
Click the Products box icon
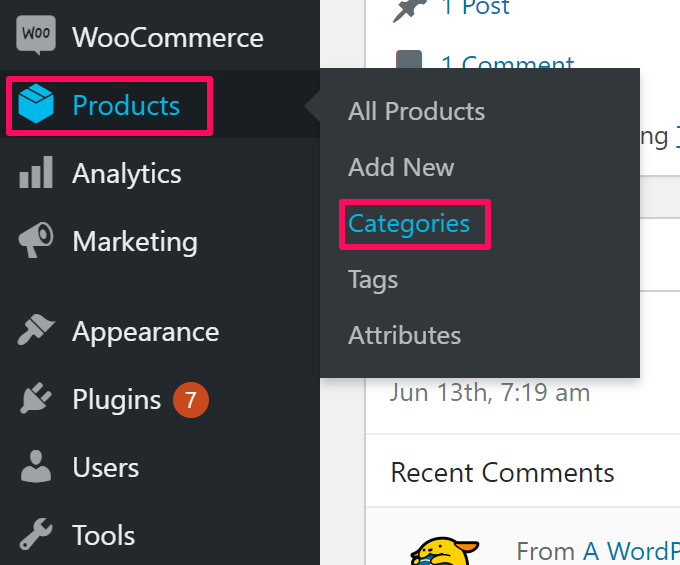point(36,105)
